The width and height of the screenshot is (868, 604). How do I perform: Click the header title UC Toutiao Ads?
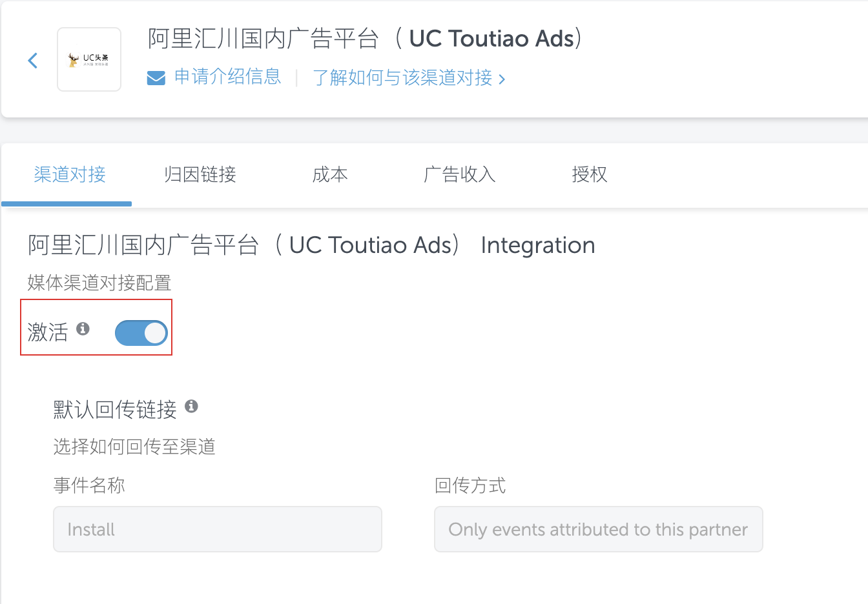[x=492, y=39]
